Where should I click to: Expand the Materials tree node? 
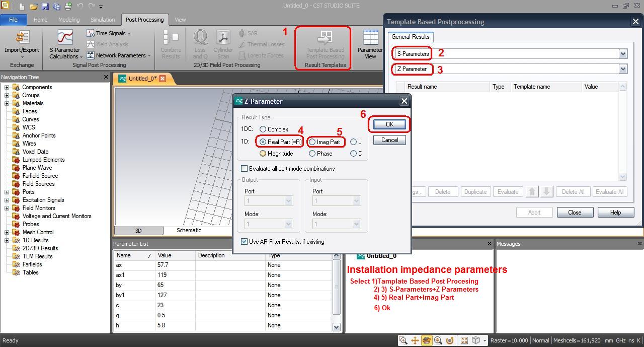pyautogui.click(x=7, y=103)
